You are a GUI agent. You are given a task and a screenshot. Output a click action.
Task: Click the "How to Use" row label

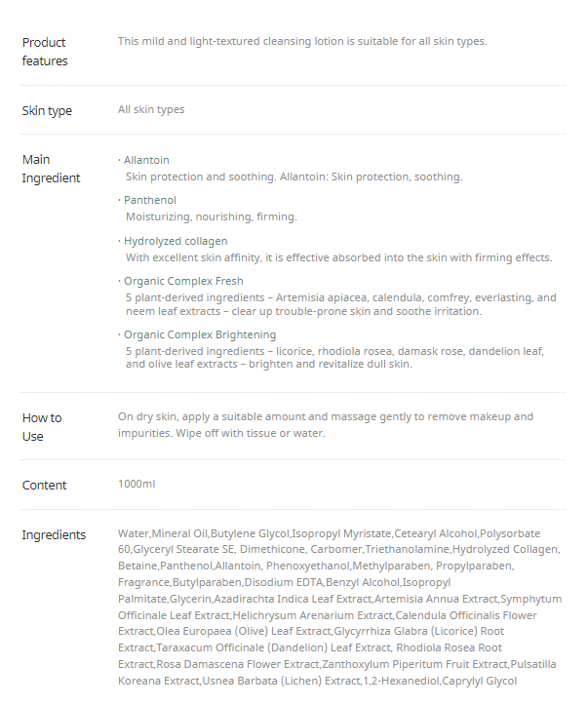tap(42, 427)
